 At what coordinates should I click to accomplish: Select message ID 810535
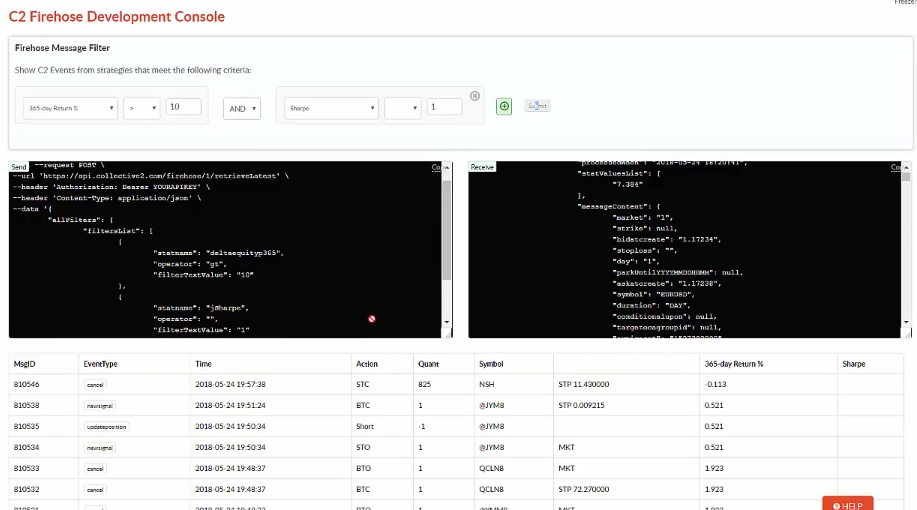[26, 426]
